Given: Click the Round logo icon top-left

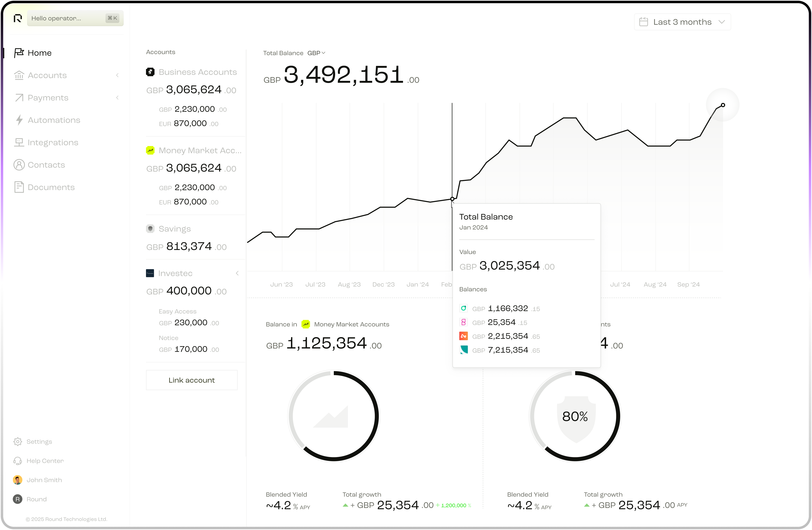Looking at the screenshot, I should click(18, 18).
